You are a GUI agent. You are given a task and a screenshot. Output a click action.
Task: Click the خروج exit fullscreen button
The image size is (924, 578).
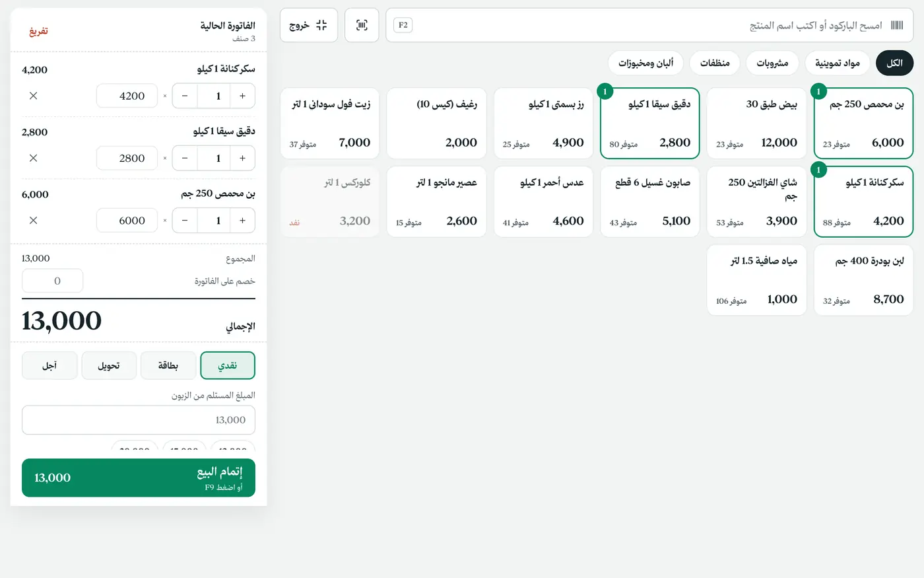click(x=309, y=25)
